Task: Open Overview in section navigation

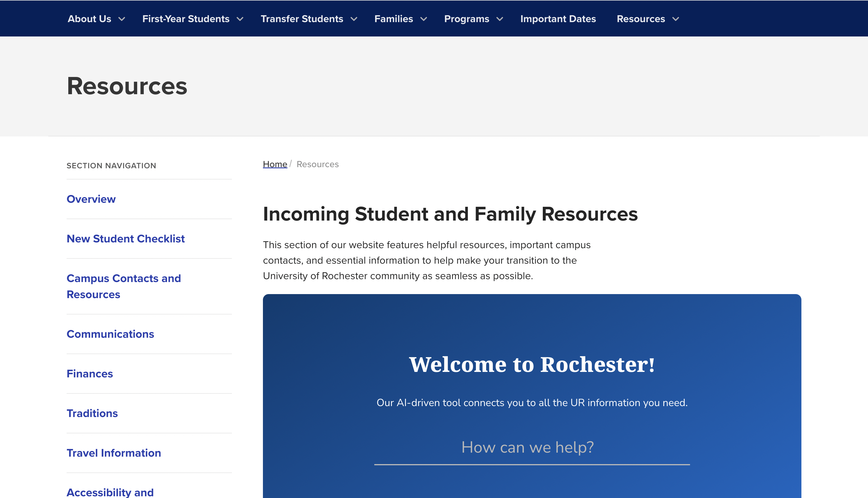Action: (x=91, y=199)
